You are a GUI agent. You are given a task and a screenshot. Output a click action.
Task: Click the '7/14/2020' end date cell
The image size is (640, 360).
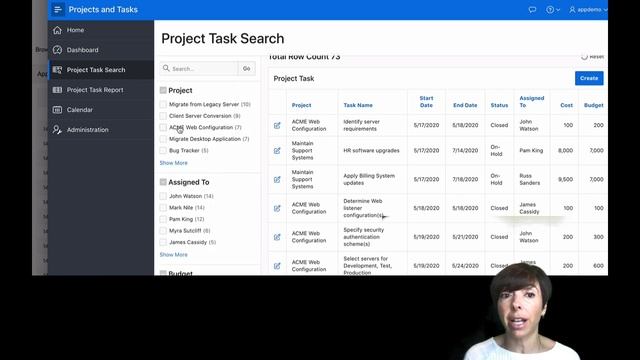click(465, 151)
